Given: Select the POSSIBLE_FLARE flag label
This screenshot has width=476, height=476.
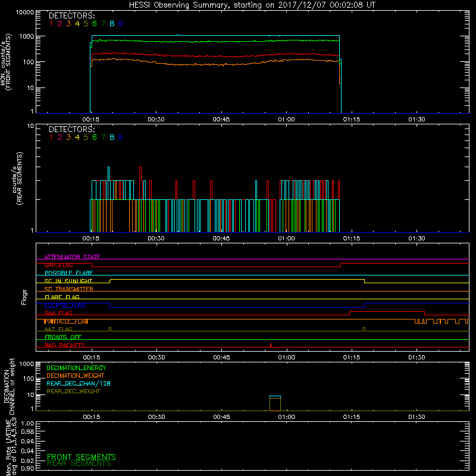Looking at the screenshot, I should 68,273.
